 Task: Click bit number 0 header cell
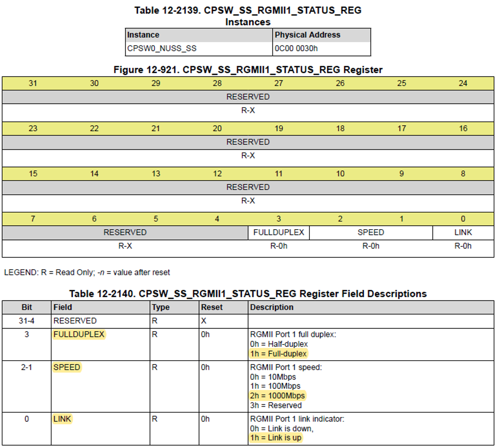[x=463, y=218]
